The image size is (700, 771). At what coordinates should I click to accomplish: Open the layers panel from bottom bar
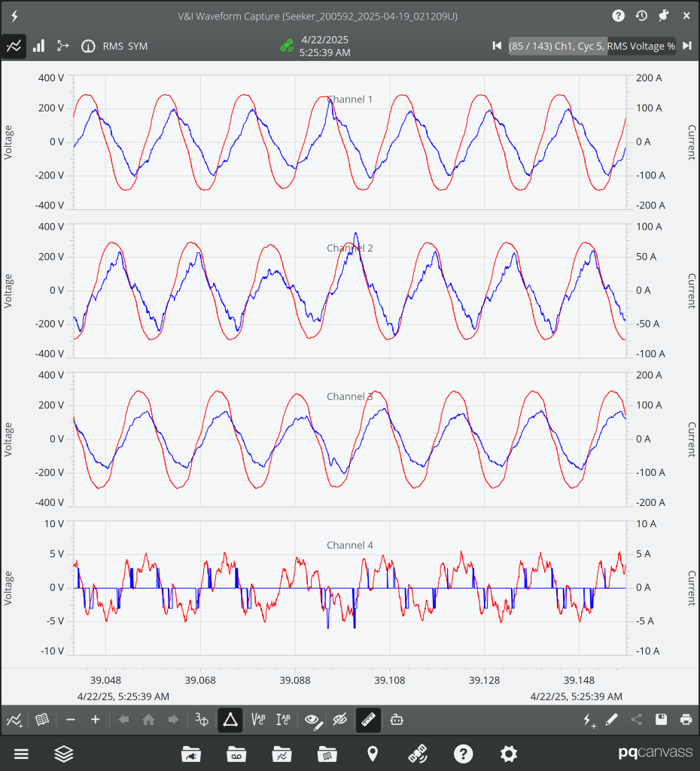pos(63,754)
